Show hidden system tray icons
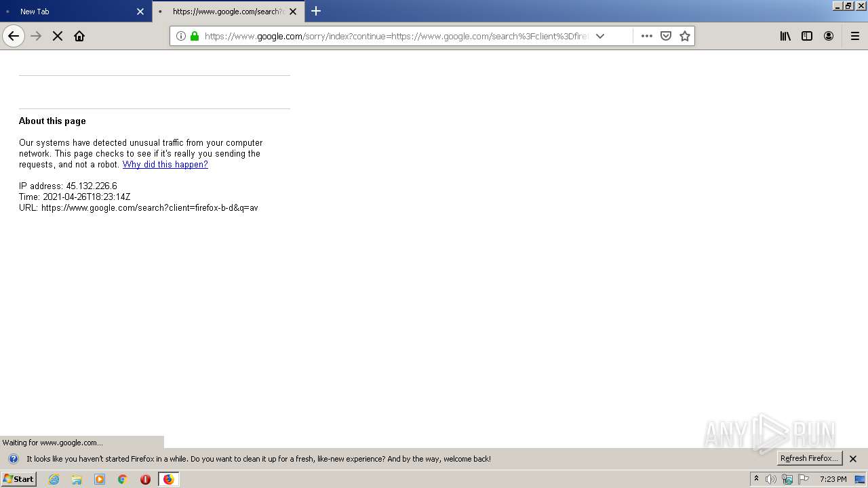This screenshot has width=868, height=488. pyautogui.click(x=756, y=479)
